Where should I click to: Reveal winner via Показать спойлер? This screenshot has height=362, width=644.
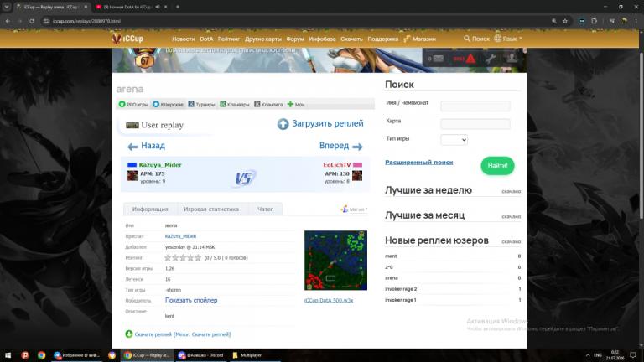tap(191, 301)
